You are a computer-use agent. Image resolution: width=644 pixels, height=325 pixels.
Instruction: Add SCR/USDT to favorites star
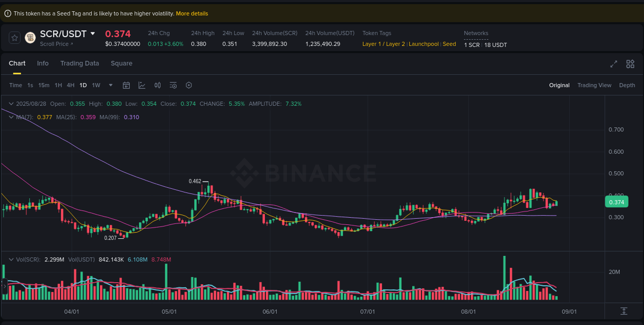(x=14, y=37)
